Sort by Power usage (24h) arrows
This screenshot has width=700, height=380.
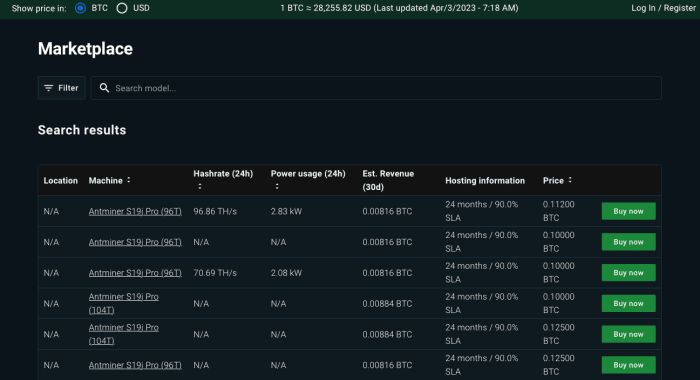coord(277,187)
